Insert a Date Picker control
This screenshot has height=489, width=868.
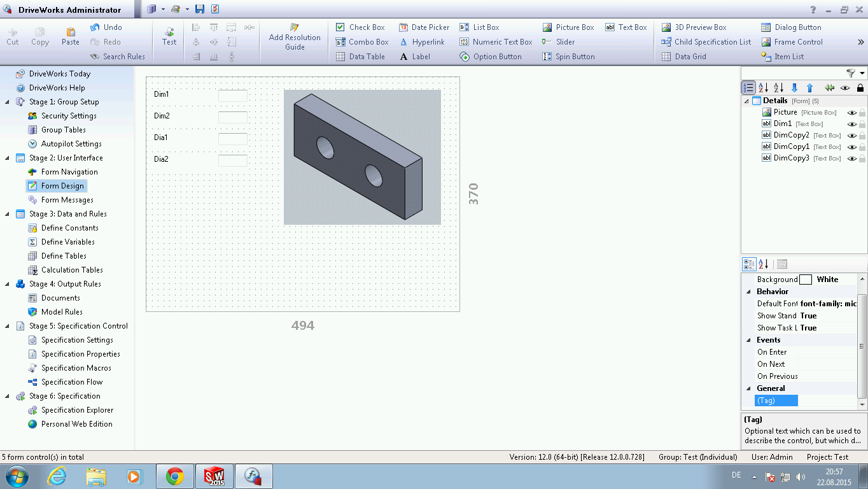click(x=424, y=27)
